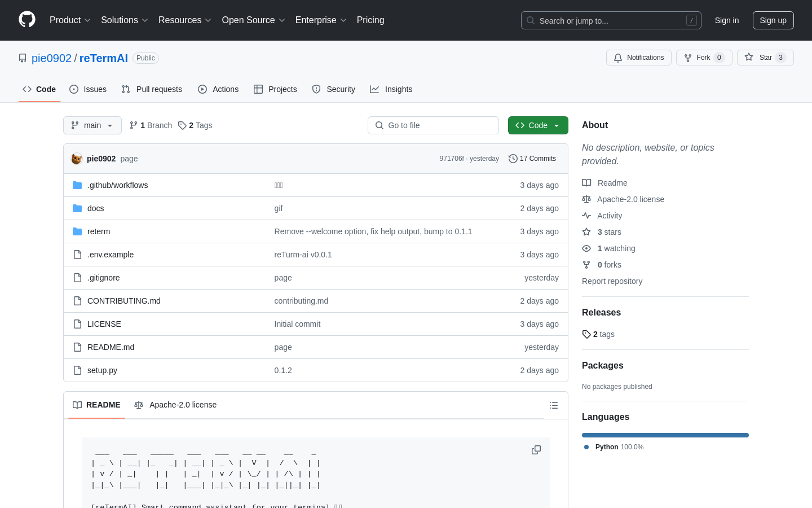
Task: Open the reTermAI repository title link
Action: pos(104,58)
